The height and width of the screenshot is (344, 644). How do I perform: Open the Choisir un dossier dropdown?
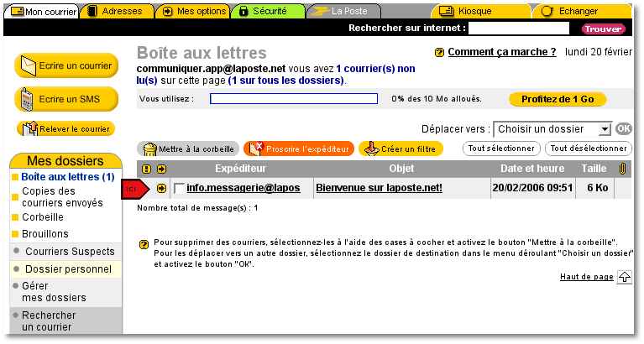(x=552, y=129)
